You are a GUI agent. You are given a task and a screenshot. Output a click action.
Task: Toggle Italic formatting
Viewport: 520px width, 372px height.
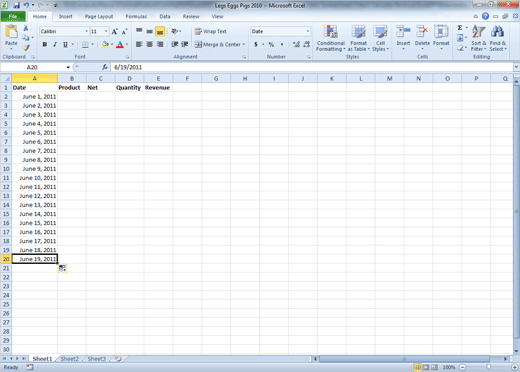tap(55, 44)
